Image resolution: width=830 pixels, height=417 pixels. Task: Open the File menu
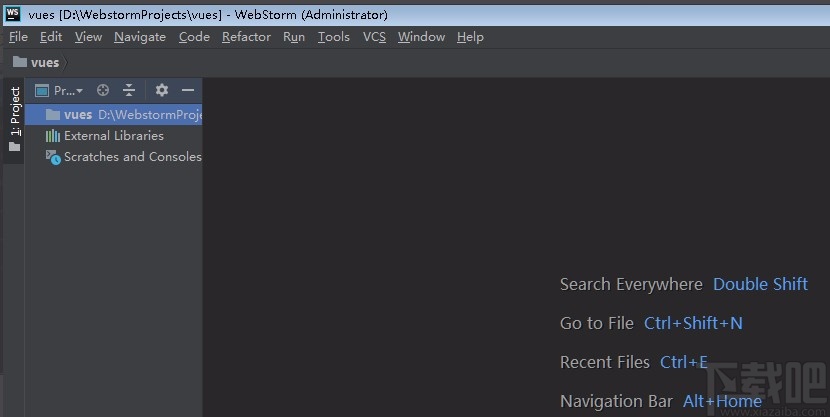pyautogui.click(x=18, y=37)
